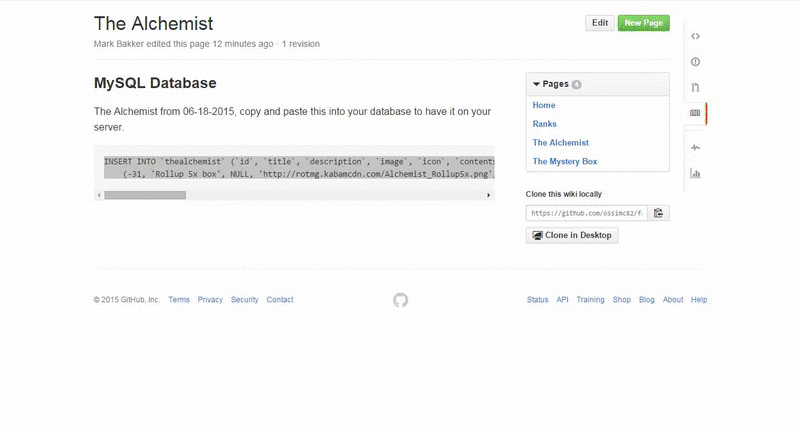Open the Graphs bar chart icon
The width and height of the screenshot is (800, 426).
click(x=695, y=173)
